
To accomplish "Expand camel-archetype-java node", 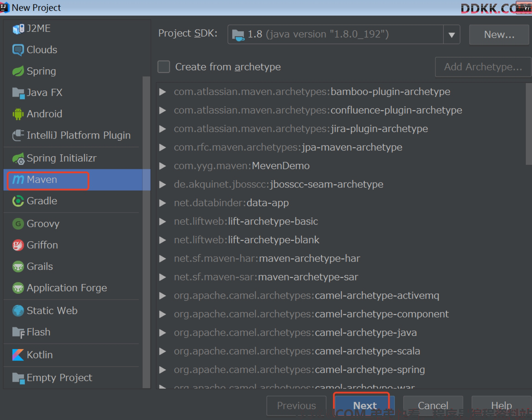I will [163, 333].
